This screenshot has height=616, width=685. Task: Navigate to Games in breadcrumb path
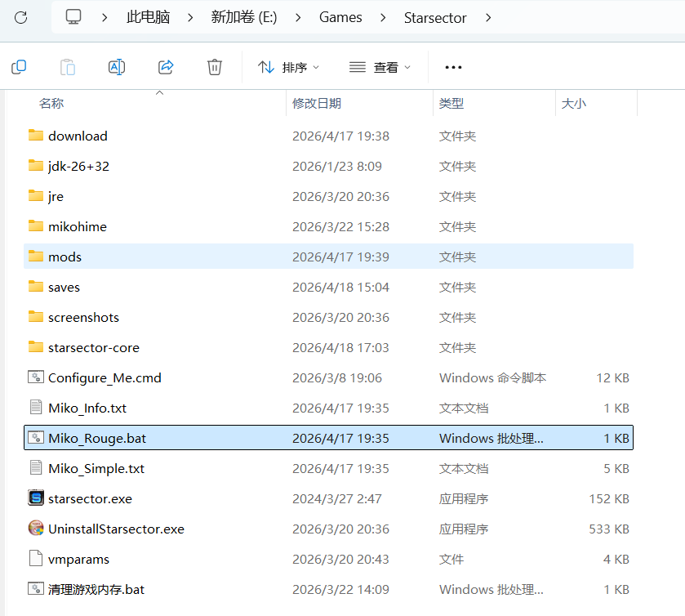pyautogui.click(x=340, y=17)
